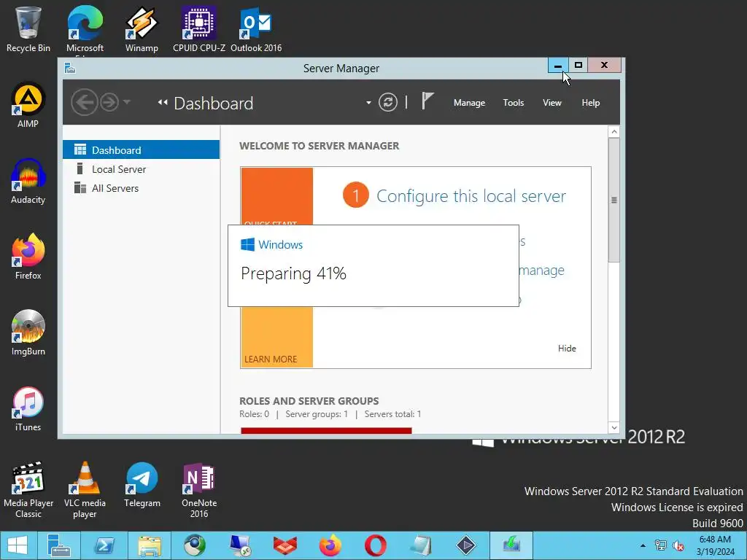
Task: Click the WELCOME TO SERVER MANAGER heading
Action: [320, 146]
